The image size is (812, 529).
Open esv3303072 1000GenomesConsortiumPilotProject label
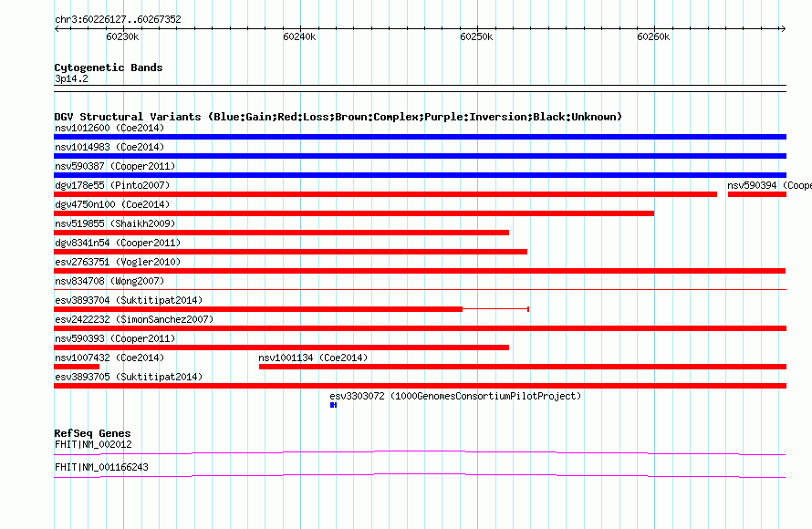click(455, 396)
